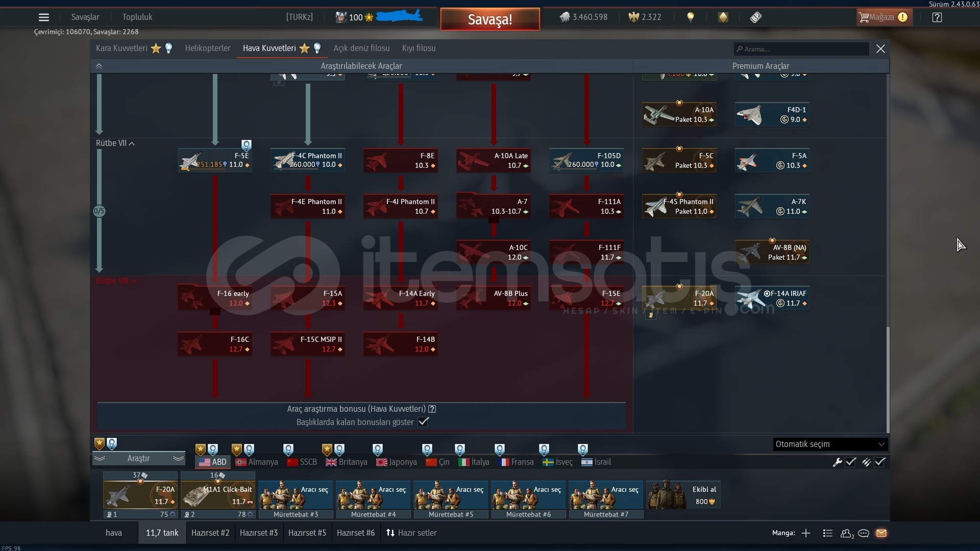Open the Mağaza shop cart

click(x=884, y=17)
